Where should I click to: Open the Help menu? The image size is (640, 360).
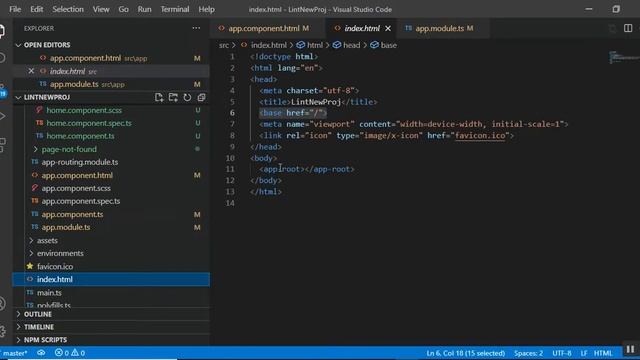(207, 9)
